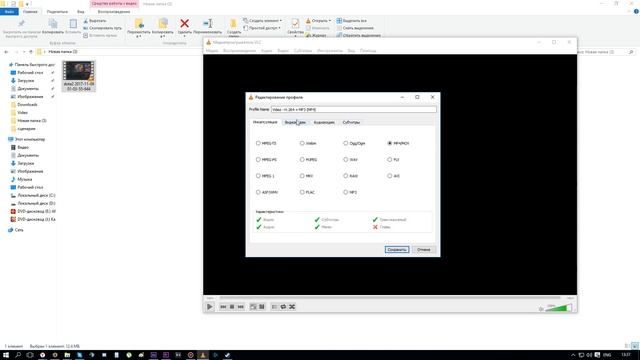This screenshot has height=360, width=640.
Task: Click Profile Name text field
Action: tap(354, 109)
